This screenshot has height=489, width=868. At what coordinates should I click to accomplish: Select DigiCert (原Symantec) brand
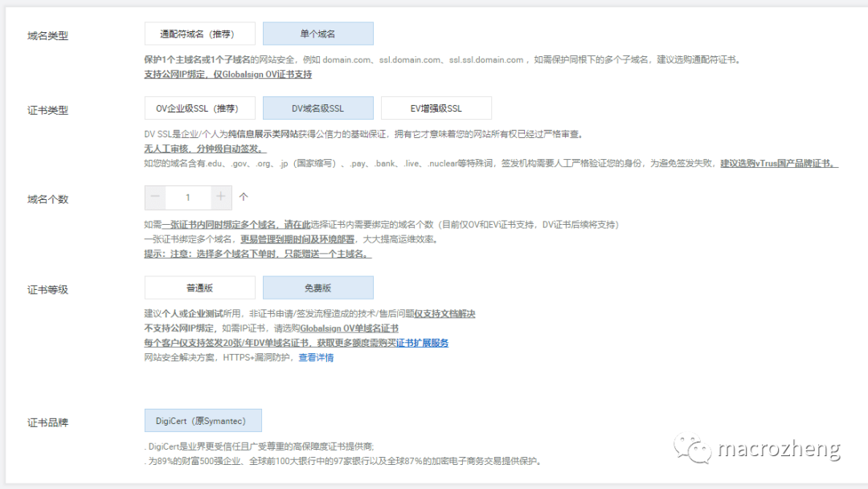pyautogui.click(x=203, y=421)
